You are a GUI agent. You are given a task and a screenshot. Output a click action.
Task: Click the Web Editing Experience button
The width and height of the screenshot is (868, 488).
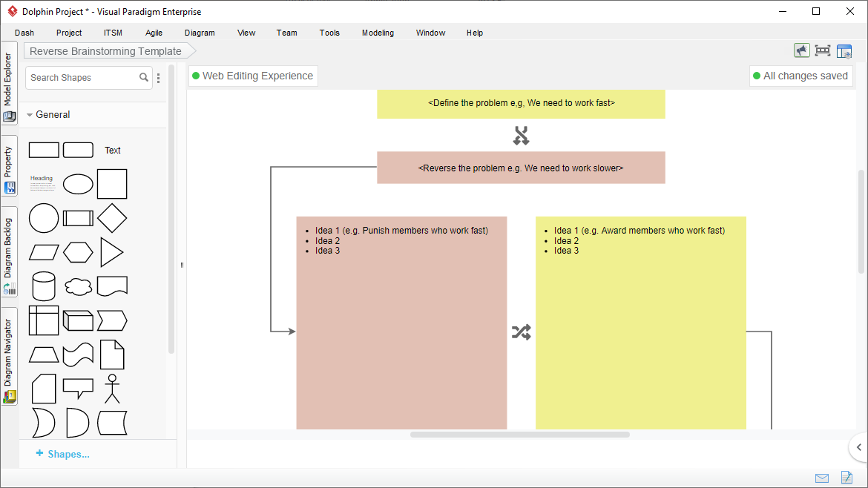pos(253,76)
